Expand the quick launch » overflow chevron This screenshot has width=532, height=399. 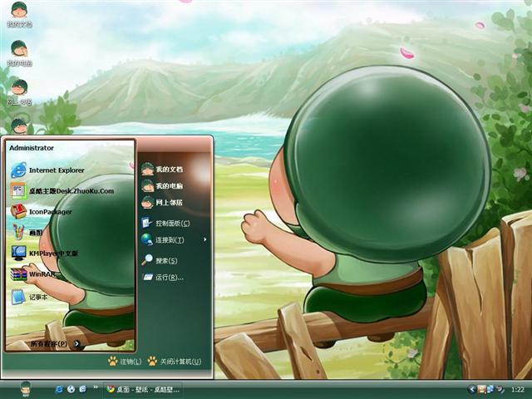click(96, 387)
